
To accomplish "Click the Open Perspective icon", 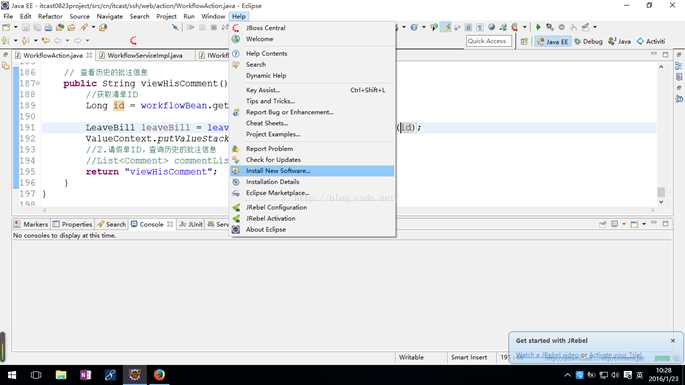I will coord(524,42).
